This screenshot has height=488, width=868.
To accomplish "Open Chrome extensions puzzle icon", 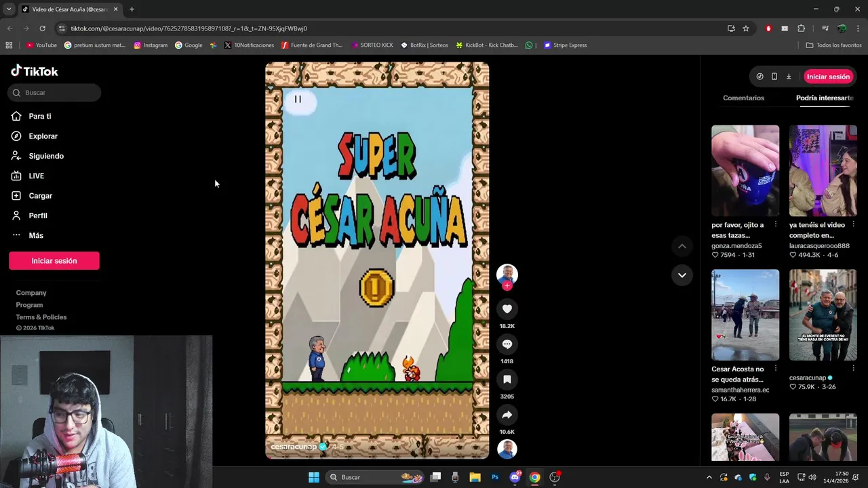I will click(802, 28).
